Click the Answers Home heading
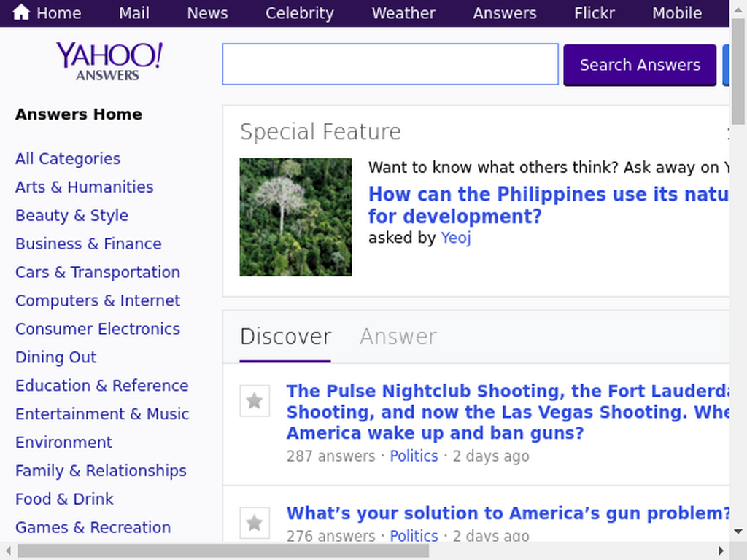Viewport: 747px width, 560px height. [79, 114]
